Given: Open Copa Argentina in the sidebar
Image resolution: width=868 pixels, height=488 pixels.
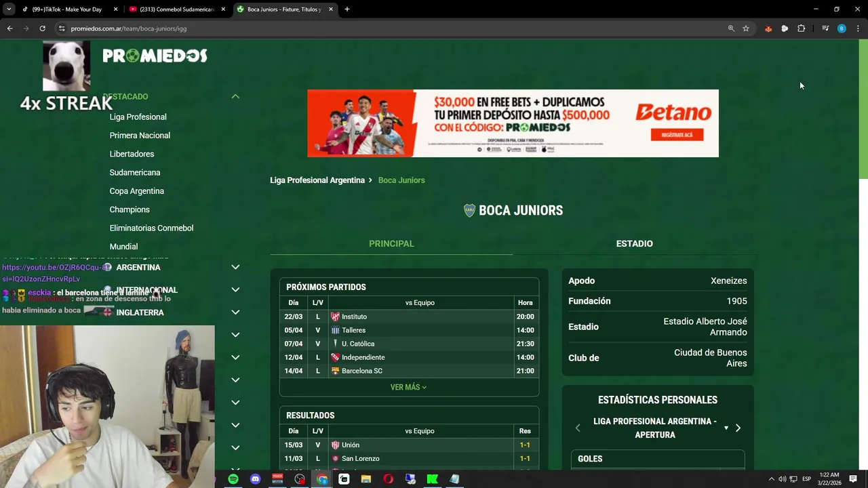Looking at the screenshot, I should tap(136, 191).
